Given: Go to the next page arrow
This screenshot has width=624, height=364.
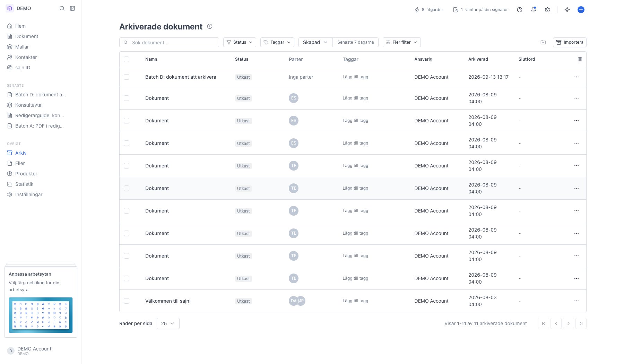Looking at the screenshot, I should [x=569, y=323].
